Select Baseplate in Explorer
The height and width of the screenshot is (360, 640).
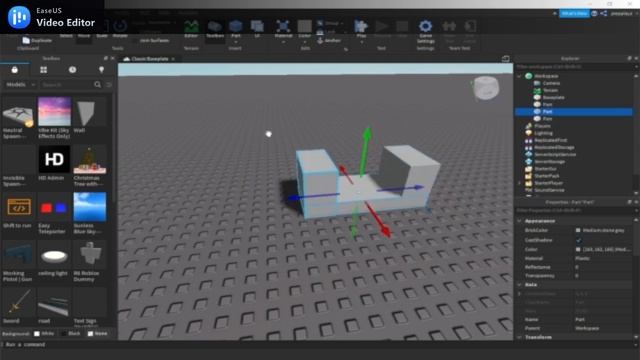553,98
